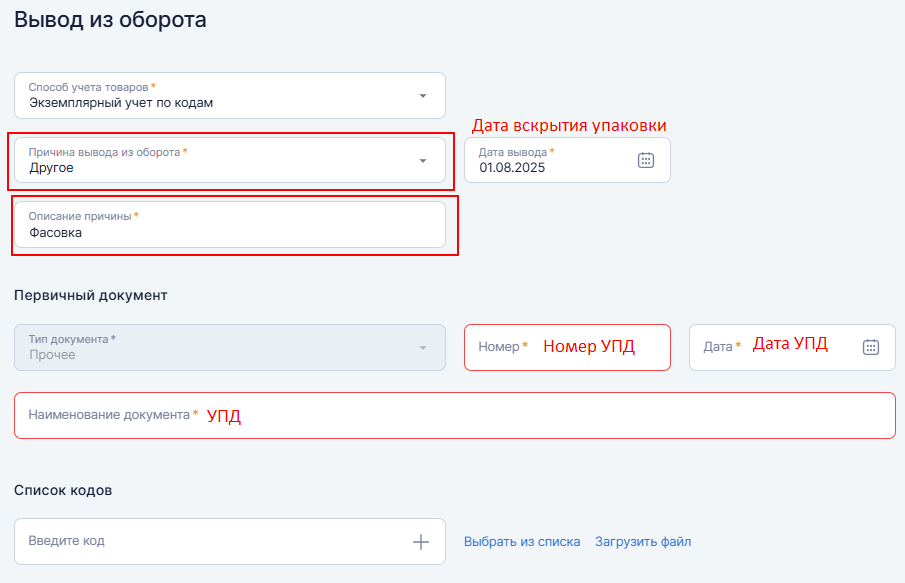Click the Загрузить файл link
This screenshot has width=905, height=583.
pyautogui.click(x=643, y=542)
